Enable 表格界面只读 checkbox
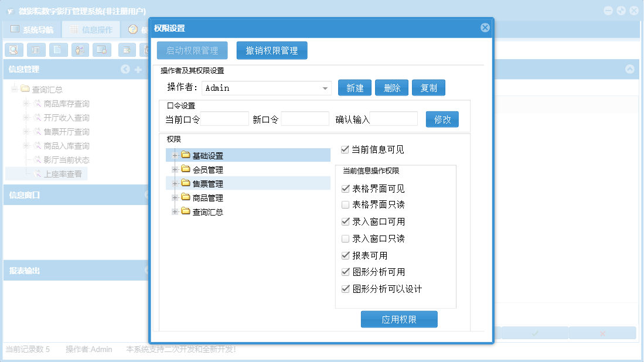This screenshot has height=362, width=644. point(345,204)
